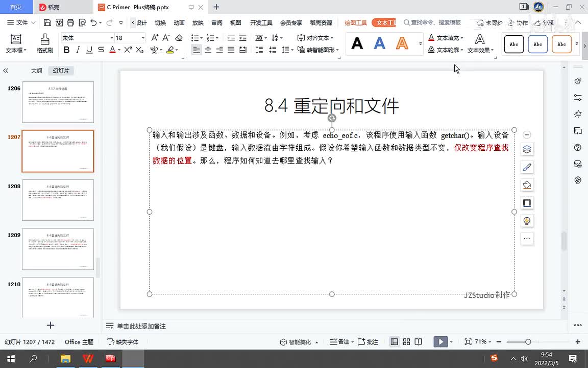Select the Format Painter tool

coord(44,43)
